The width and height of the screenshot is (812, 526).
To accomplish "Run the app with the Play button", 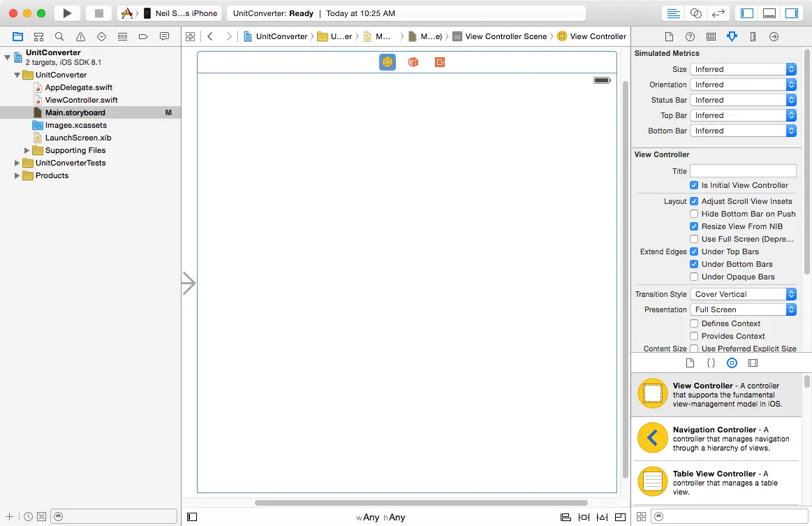I will (66, 13).
